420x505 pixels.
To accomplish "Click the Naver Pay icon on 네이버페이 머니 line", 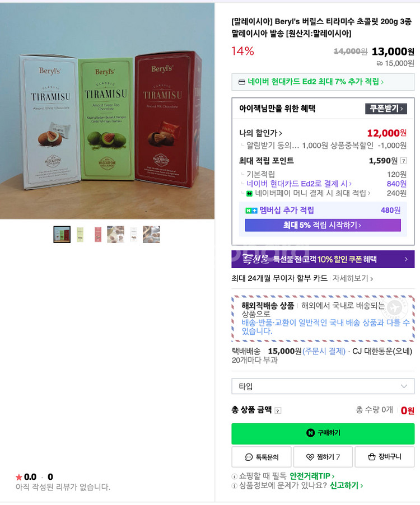I will (249, 194).
